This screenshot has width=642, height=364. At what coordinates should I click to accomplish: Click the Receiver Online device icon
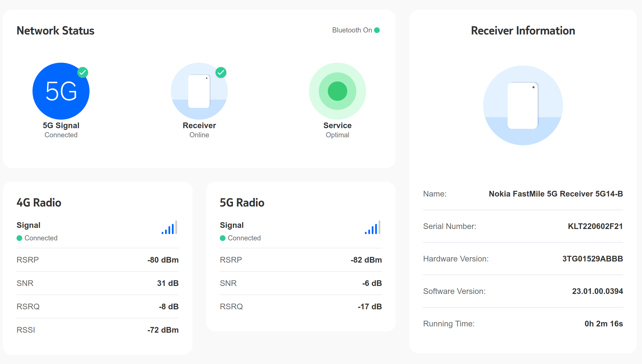point(199,91)
